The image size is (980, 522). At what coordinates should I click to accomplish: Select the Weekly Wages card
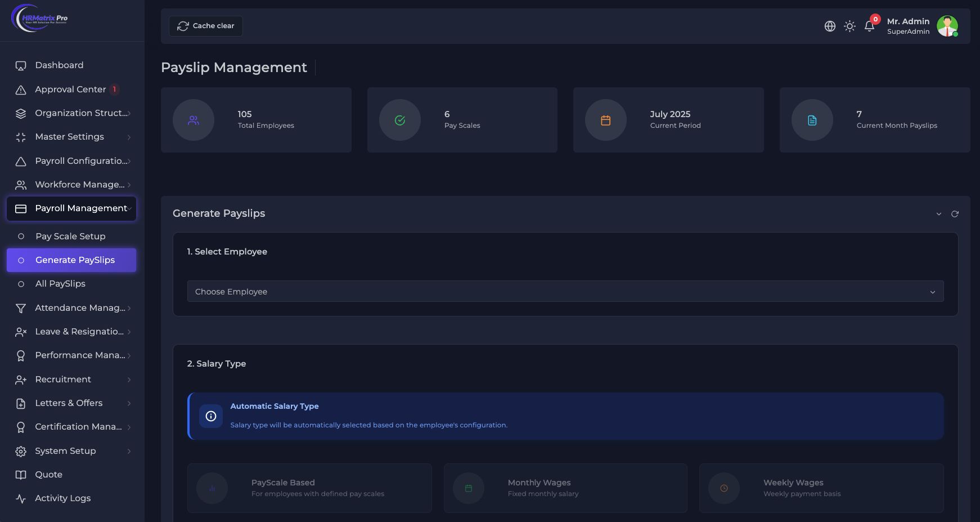821,488
